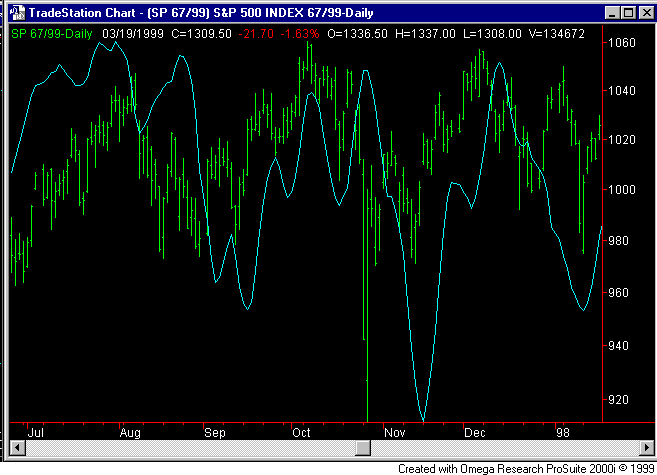Click the 940 price axis label

click(618, 346)
